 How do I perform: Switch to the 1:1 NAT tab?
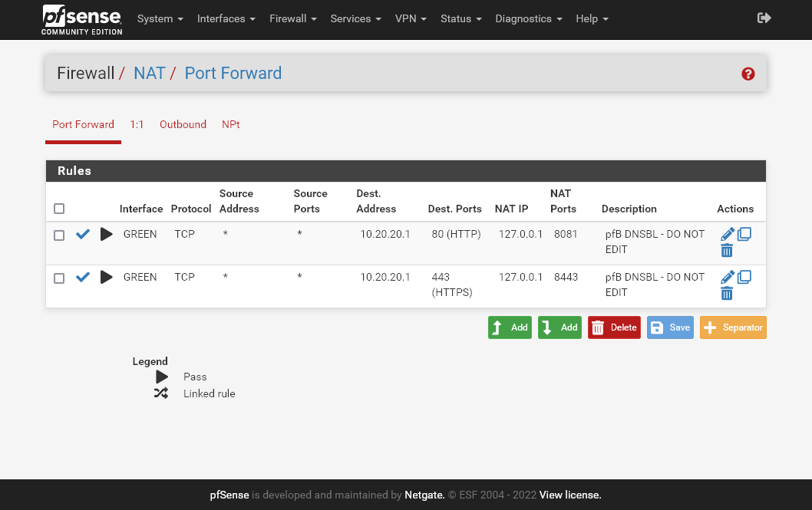coord(137,124)
